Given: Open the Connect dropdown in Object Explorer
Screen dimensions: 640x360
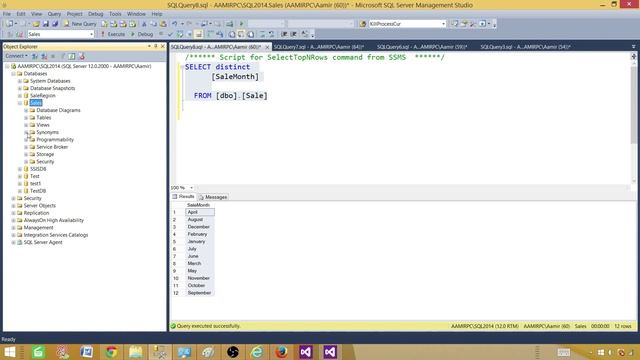Looking at the screenshot, I should (x=16, y=56).
